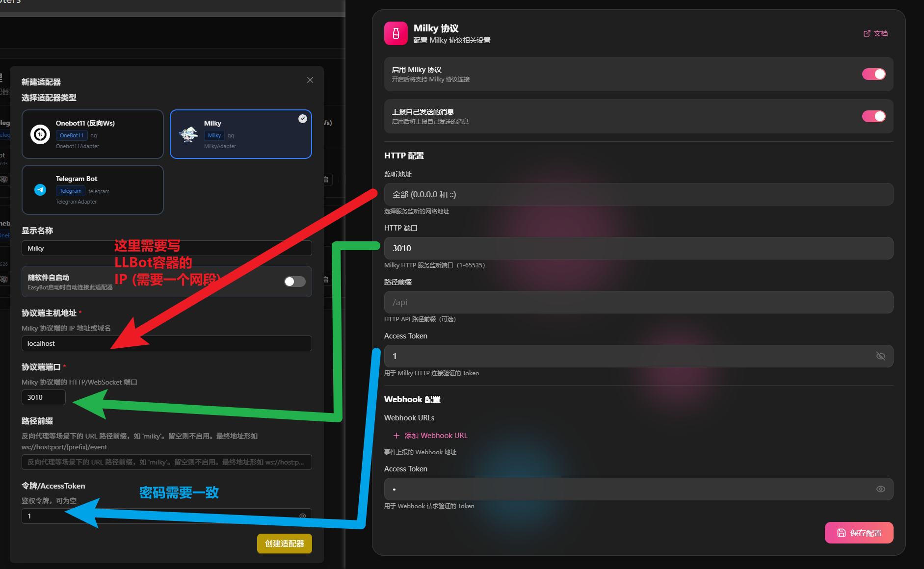
Task: Click the Onebot11 adapter logo icon
Action: (x=40, y=134)
